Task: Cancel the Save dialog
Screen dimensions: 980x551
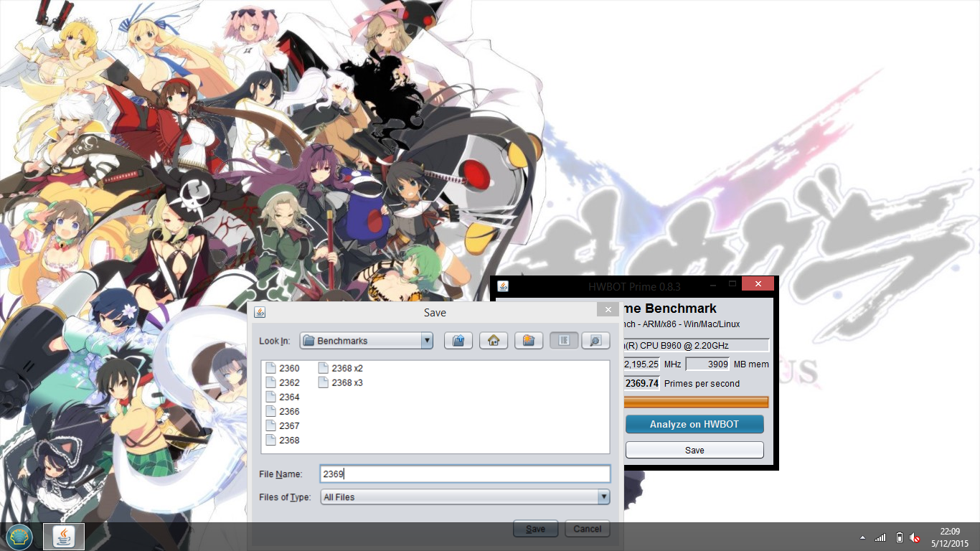Action: pos(588,529)
